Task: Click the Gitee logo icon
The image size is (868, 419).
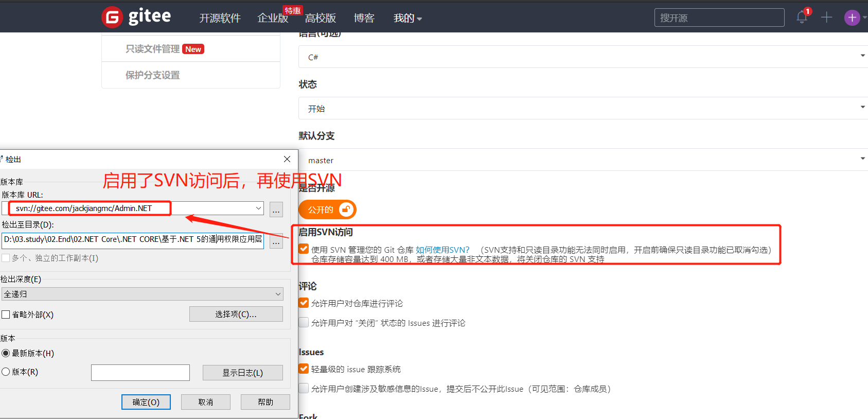Action: [x=112, y=18]
